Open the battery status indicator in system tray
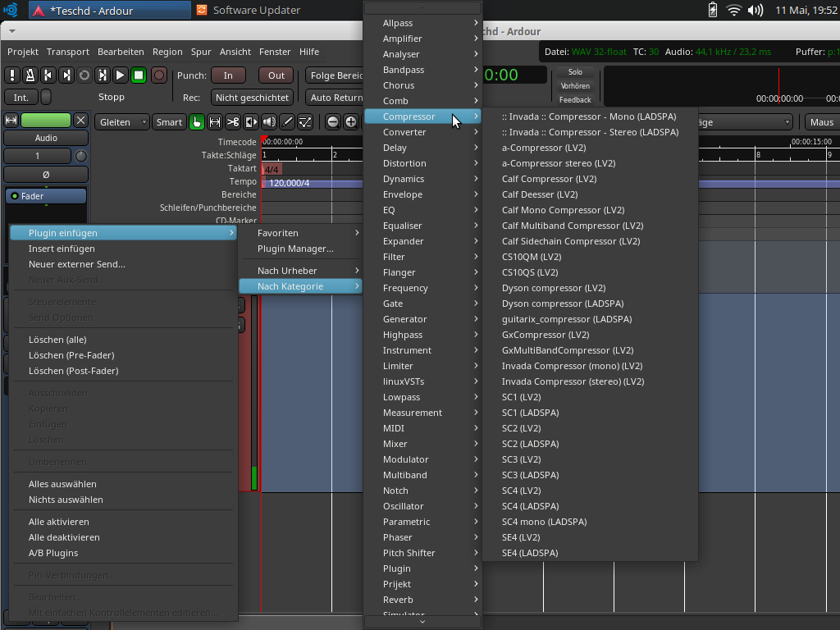 tap(713, 10)
